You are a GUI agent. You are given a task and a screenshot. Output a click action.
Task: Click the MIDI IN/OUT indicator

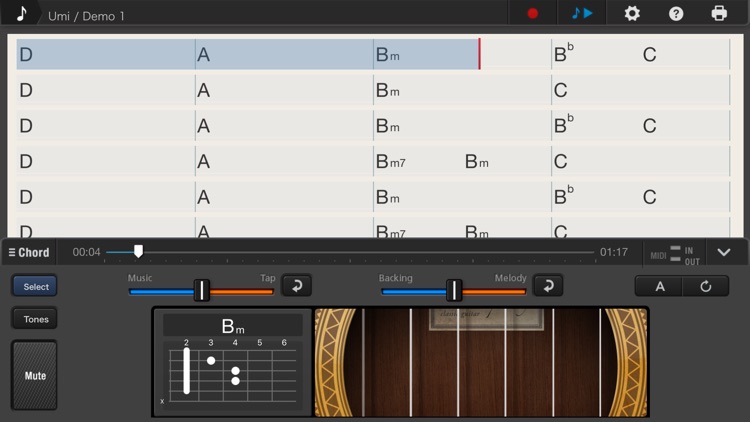675,255
